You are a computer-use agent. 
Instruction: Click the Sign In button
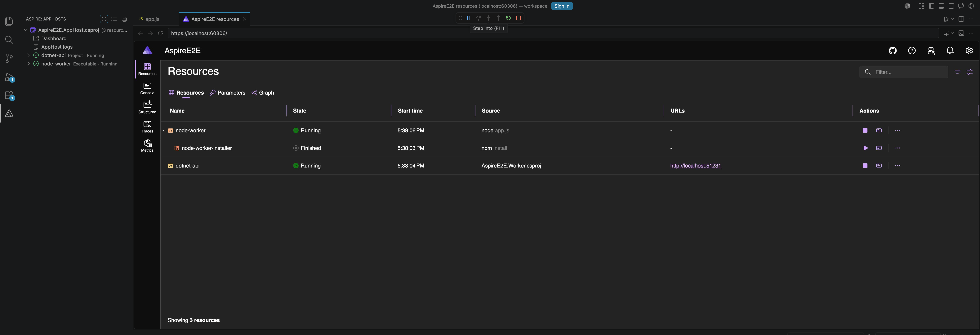click(562, 6)
